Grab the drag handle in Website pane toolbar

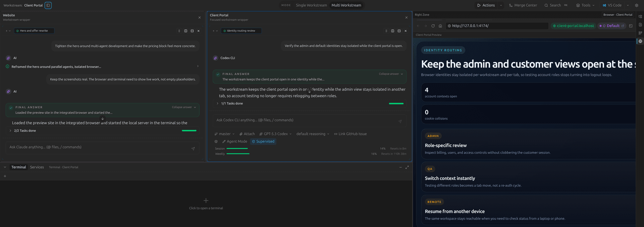(179, 31)
